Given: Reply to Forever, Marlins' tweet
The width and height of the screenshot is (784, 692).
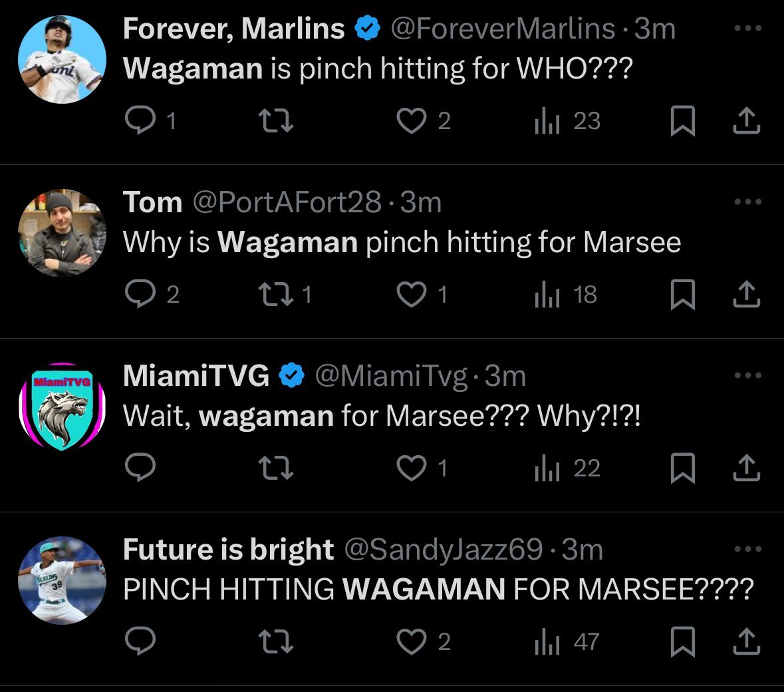Looking at the screenshot, I should 141,121.
